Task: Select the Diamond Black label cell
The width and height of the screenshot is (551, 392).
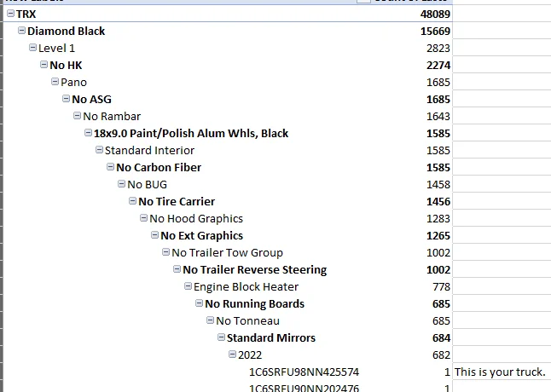Action: (66, 32)
